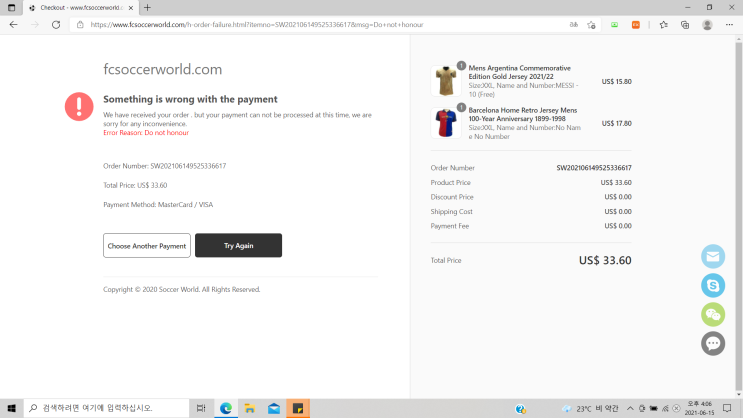Click the page vertical scrollbar

point(739,216)
